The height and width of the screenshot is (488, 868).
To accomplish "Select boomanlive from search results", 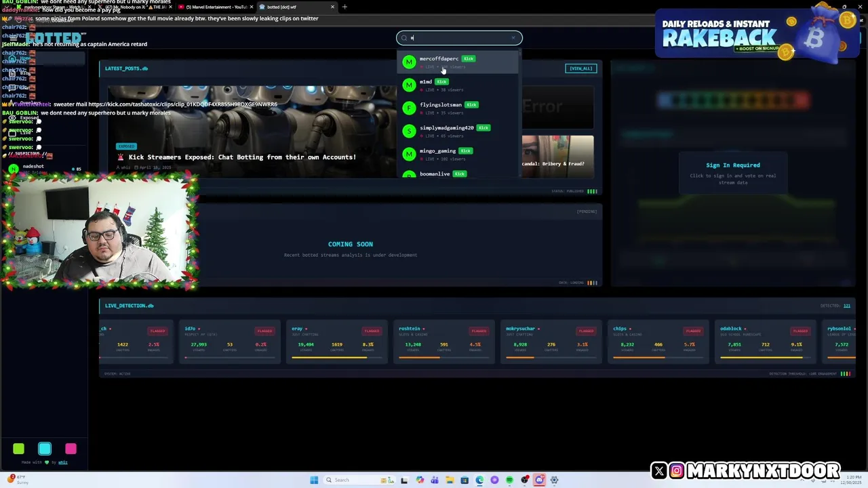I will (458, 174).
